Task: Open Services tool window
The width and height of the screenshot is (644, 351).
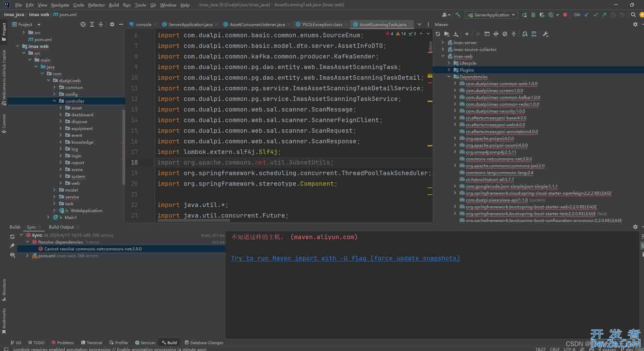Action: [x=145, y=342]
